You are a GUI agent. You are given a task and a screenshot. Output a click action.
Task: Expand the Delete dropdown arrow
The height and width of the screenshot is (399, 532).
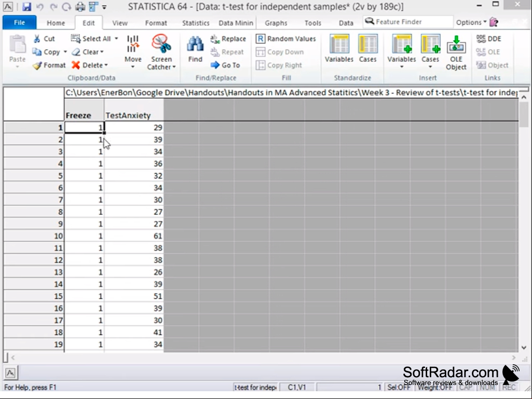pyautogui.click(x=106, y=65)
